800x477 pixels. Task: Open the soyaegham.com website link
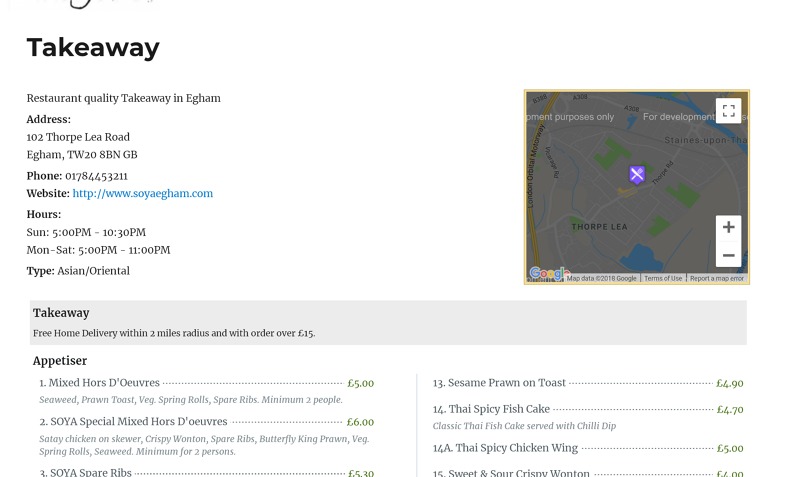point(142,194)
